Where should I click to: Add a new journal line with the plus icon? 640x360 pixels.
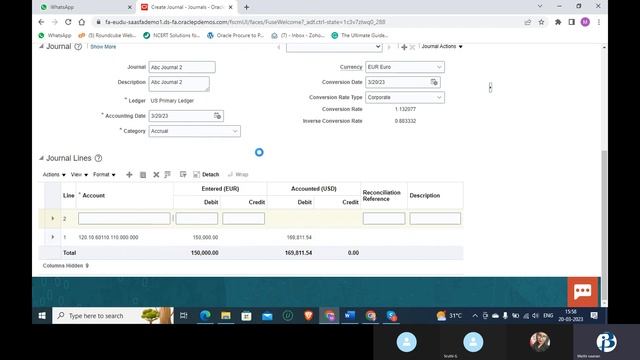click(129, 175)
